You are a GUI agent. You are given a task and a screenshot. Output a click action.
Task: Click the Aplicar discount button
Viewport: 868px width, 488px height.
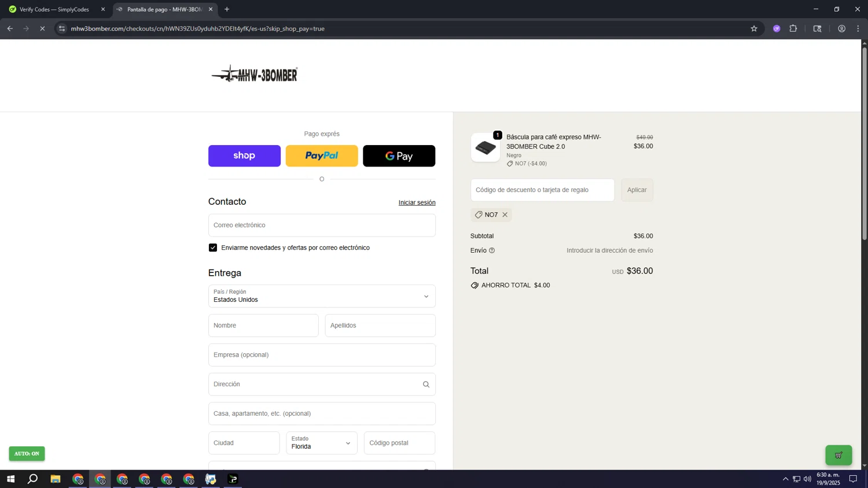[637, 190]
